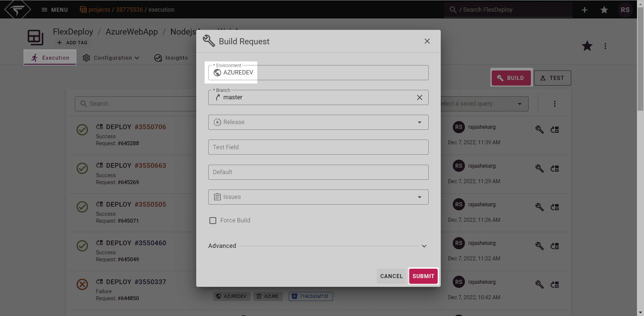Click the BUILD button
The height and width of the screenshot is (316, 644).
pos(511,78)
